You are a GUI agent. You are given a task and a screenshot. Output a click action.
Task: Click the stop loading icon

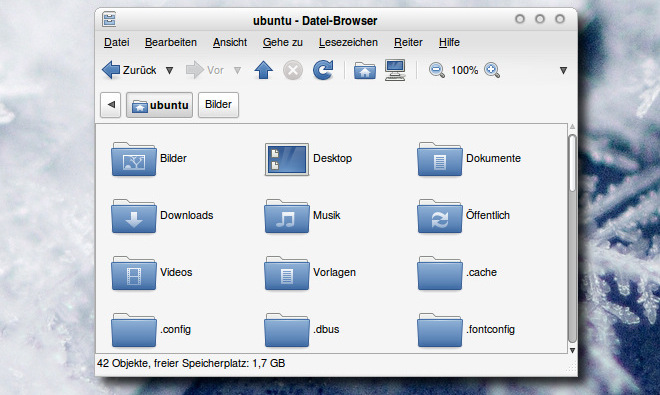tap(293, 70)
